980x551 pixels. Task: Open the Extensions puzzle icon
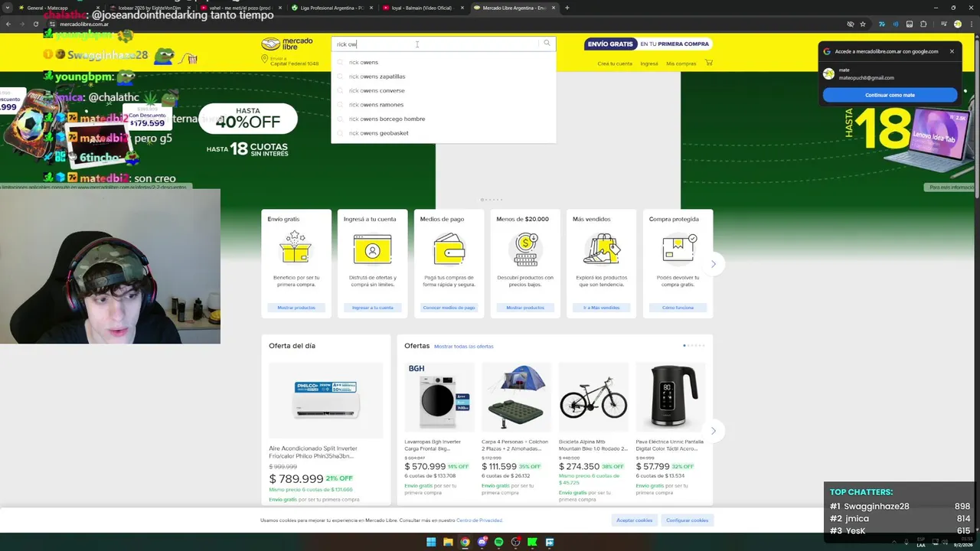pos(923,24)
